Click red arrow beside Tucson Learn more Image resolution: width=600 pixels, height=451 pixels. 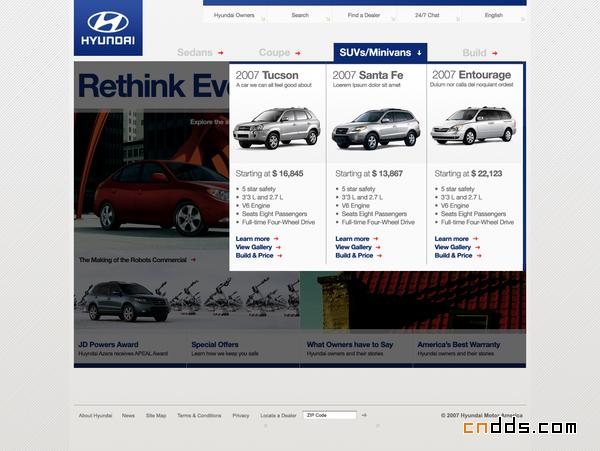[x=276, y=239]
